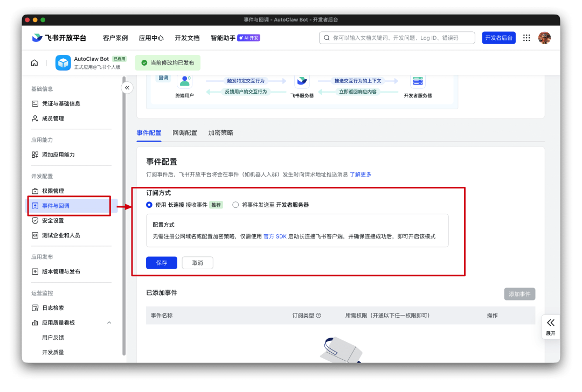This screenshot has width=582, height=392.
Task: Select 使用长连接接收事件 radio option
Action: click(148, 205)
